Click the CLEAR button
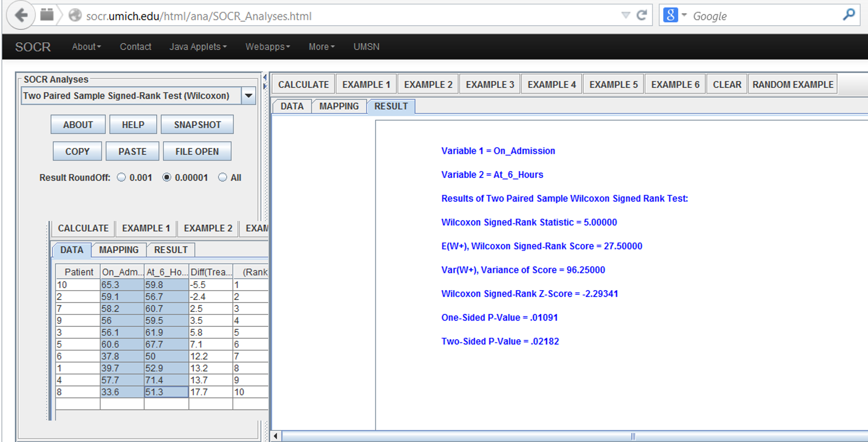868x442 pixels. pos(727,84)
